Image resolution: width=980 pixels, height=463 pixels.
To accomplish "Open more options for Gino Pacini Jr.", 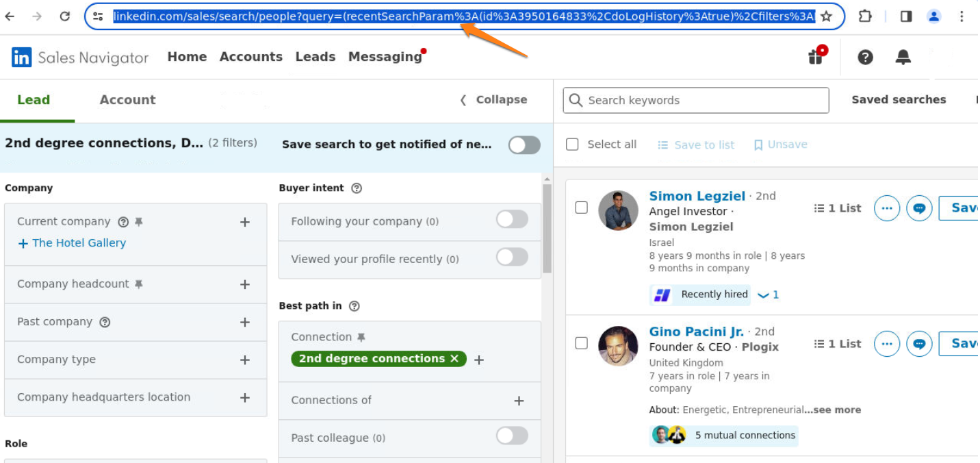I will point(887,344).
